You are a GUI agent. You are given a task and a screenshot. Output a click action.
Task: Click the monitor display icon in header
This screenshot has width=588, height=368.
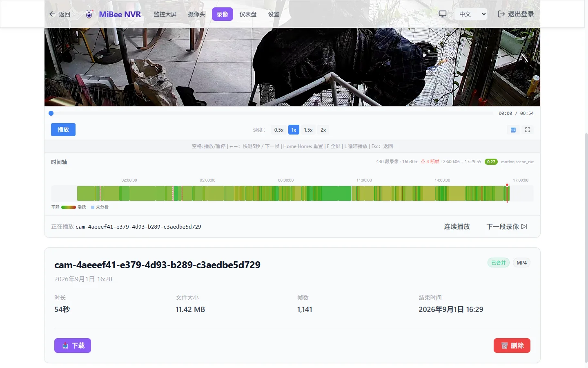(x=442, y=14)
